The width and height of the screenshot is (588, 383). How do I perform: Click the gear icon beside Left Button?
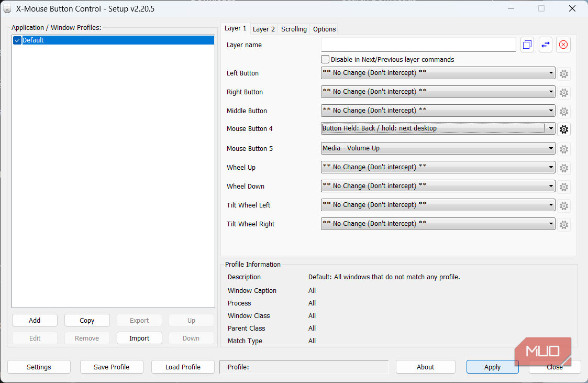pyautogui.click(x=563, y=74)
